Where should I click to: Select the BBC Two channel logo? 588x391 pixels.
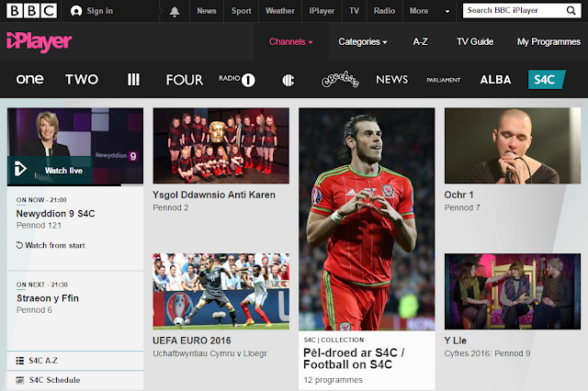click(82, 80)
